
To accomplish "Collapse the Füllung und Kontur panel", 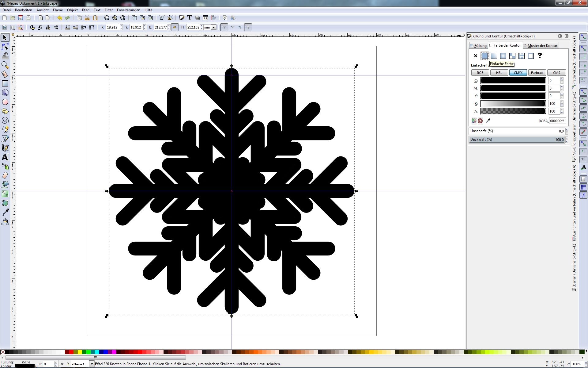I will (x=560, y=36).
